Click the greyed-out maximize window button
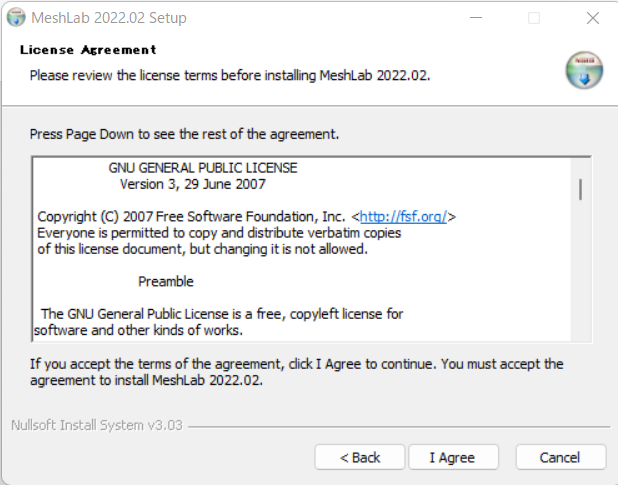The height and width of the screenshot is (485, 618). click(534, 18)
